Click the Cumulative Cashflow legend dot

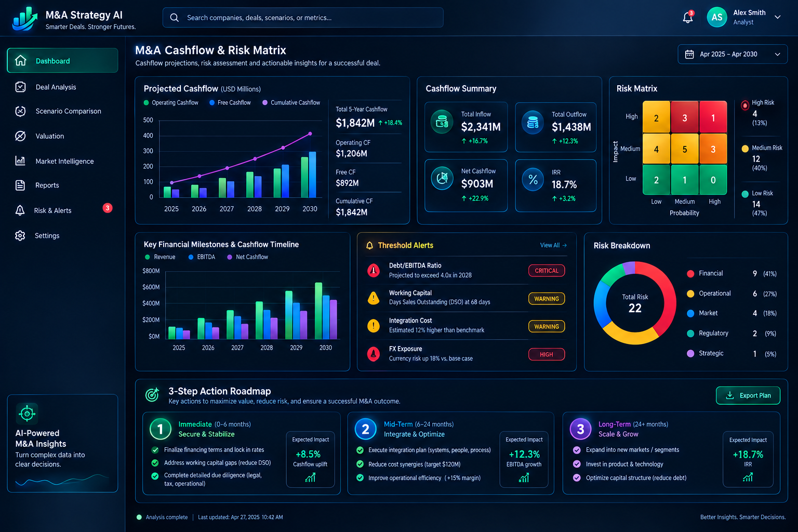(x=265, y=103)
